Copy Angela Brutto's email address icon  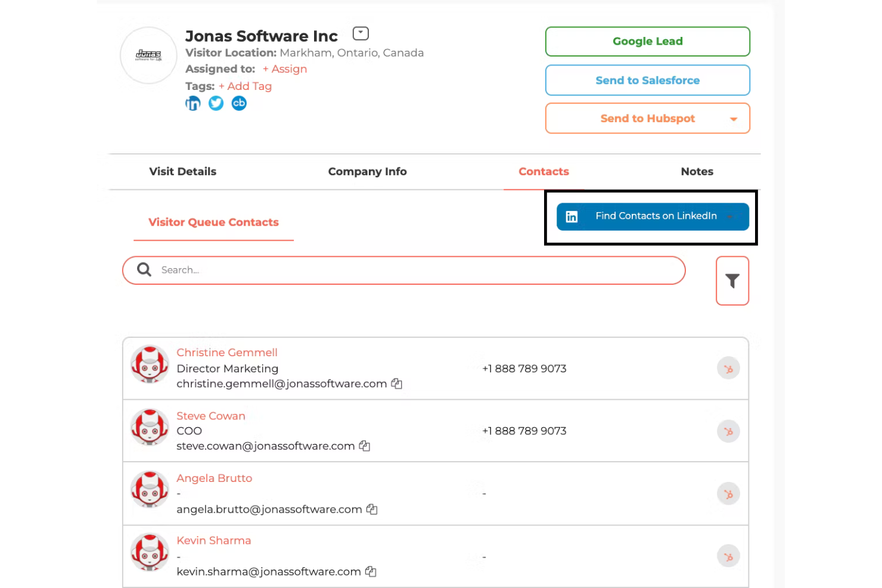[x=372, y=509]
